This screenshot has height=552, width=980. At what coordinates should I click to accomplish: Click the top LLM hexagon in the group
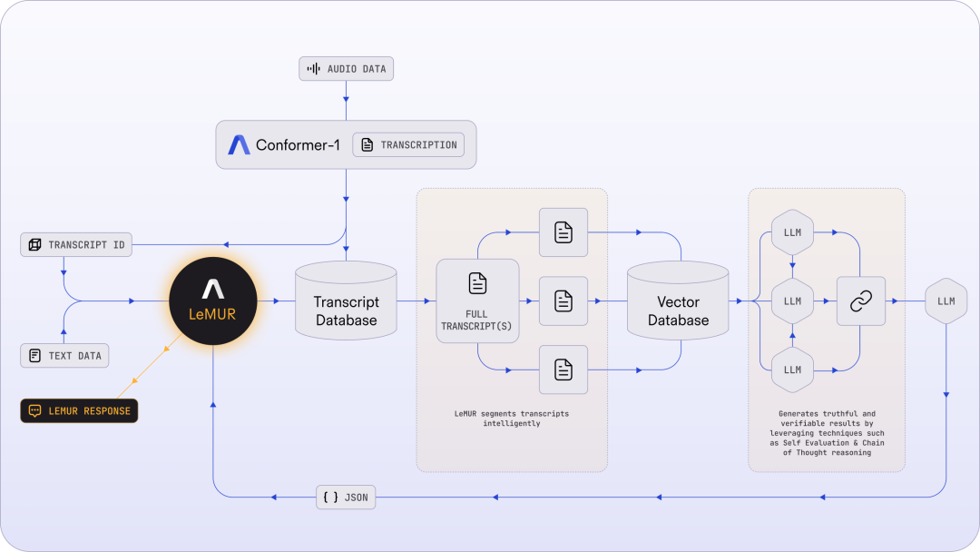coord(792,232)
